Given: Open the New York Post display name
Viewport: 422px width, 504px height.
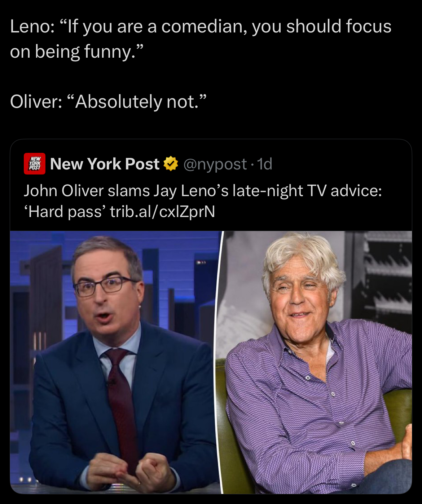Looking at the screenshot, I should pos(105,164).
